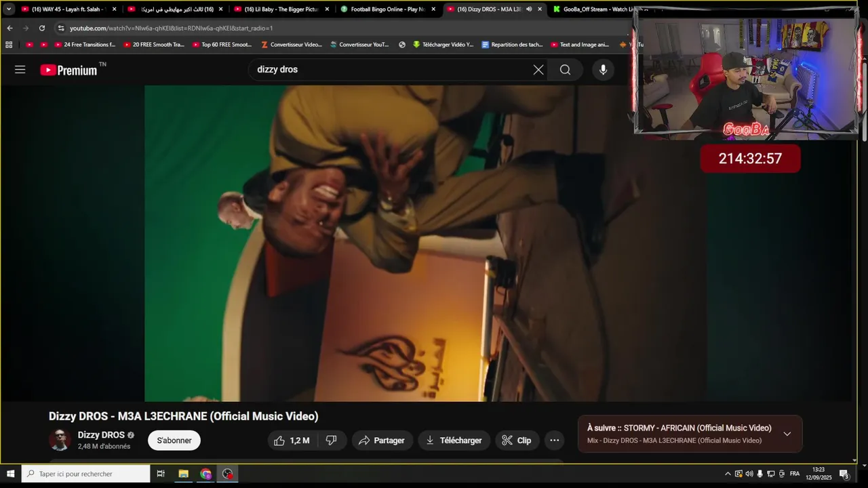Open the three-dots more actions menu
The width and height of the screenshot is (868, 488).
coord(555,441)
